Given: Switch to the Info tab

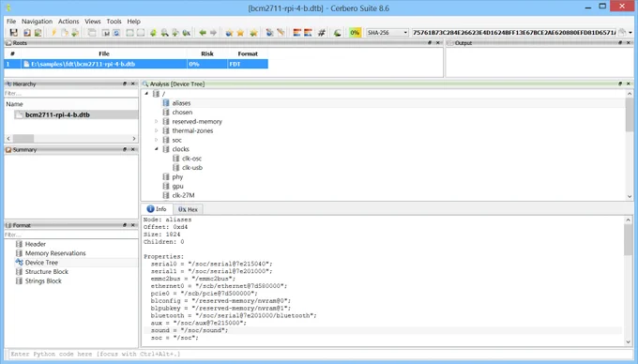Looking at the screenshot, I should (157, 208).
